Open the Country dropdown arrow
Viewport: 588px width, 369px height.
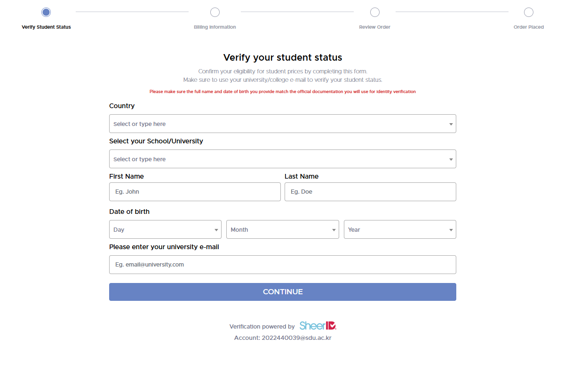(x=451, y=124)
